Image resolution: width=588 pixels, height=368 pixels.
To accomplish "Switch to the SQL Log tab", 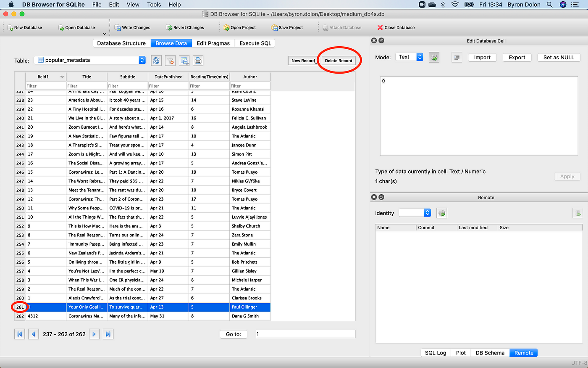I will point(436,353).
